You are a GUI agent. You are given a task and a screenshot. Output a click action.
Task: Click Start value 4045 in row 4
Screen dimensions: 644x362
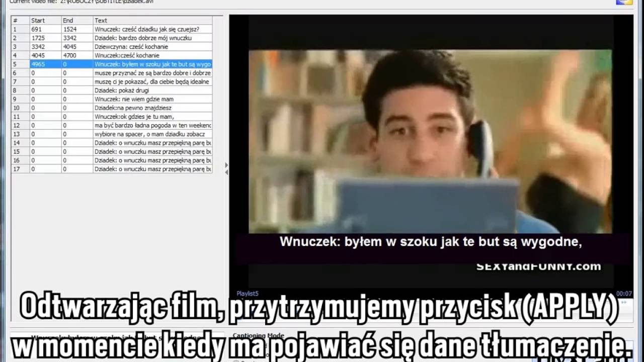(38, 55)
